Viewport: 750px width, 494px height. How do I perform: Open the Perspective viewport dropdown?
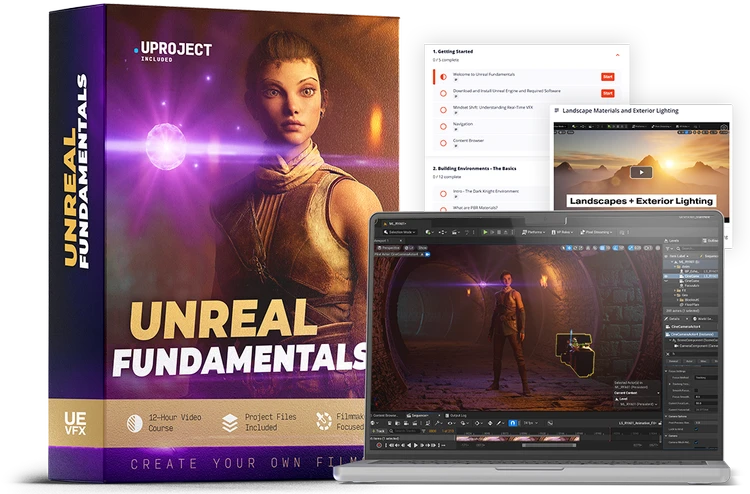click(388, 248)
